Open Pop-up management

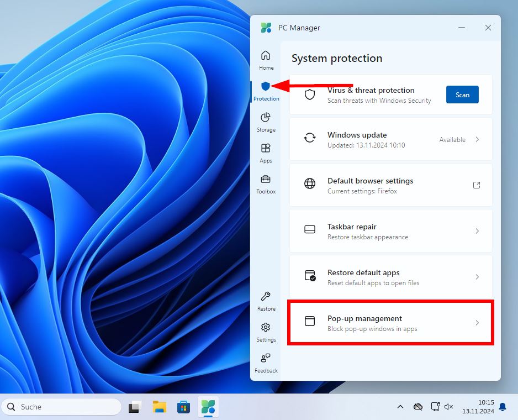pyautogui.click(x=390, y=323)
